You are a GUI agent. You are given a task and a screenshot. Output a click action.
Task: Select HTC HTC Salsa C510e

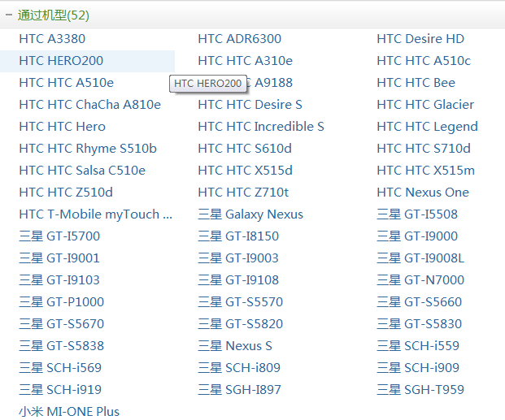[82, 171]
